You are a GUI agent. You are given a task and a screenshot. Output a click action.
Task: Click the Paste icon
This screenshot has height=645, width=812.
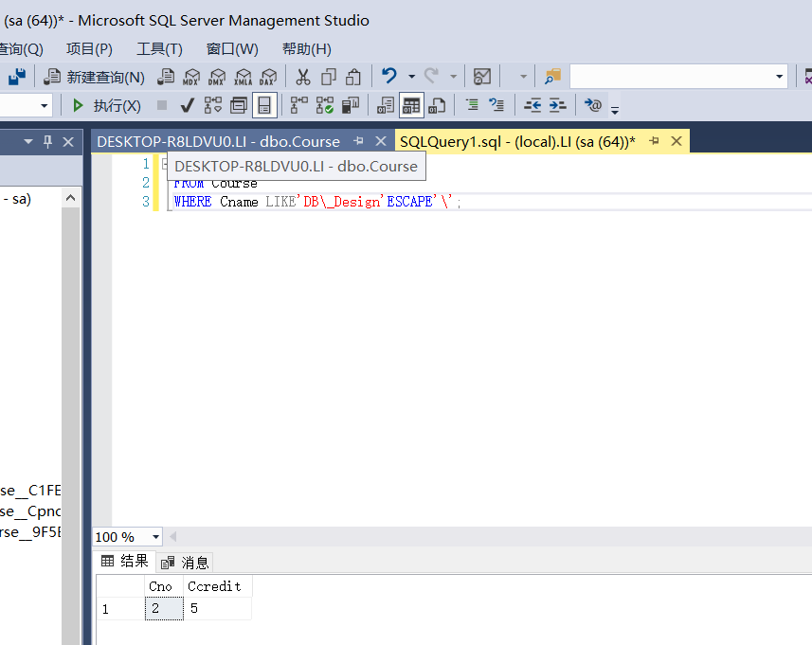coord(353,77)
